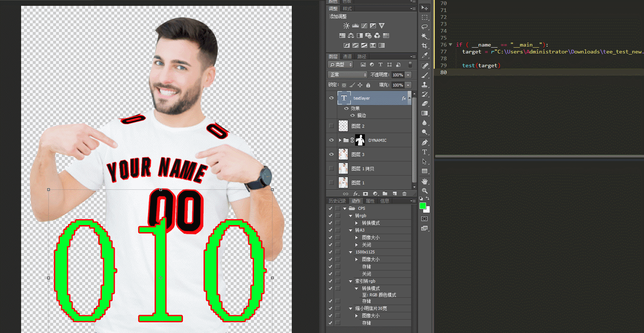Open the layer filter 类型 dropdown
The image size is (644, 333).
tap(341, 65)
